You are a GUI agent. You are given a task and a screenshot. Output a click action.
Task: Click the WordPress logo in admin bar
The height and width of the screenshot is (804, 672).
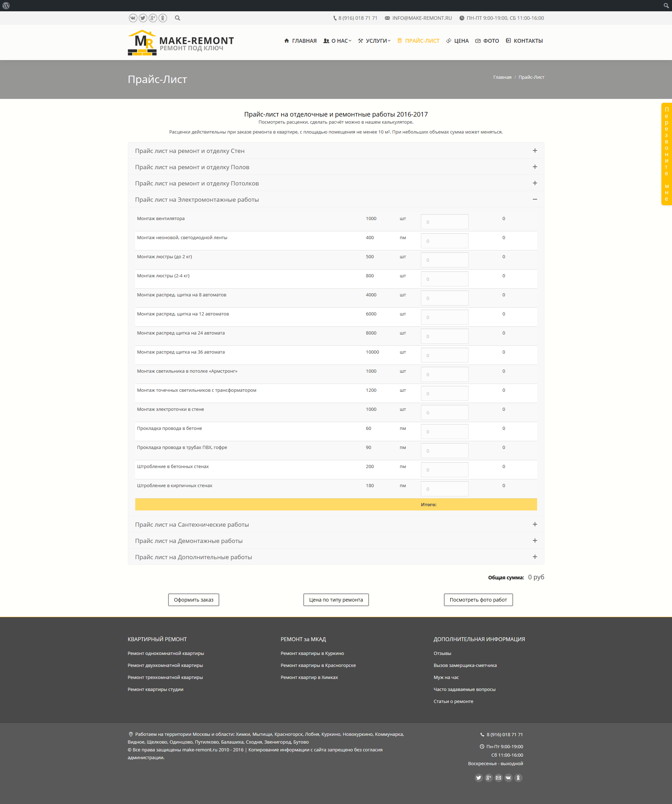[6, 5]
